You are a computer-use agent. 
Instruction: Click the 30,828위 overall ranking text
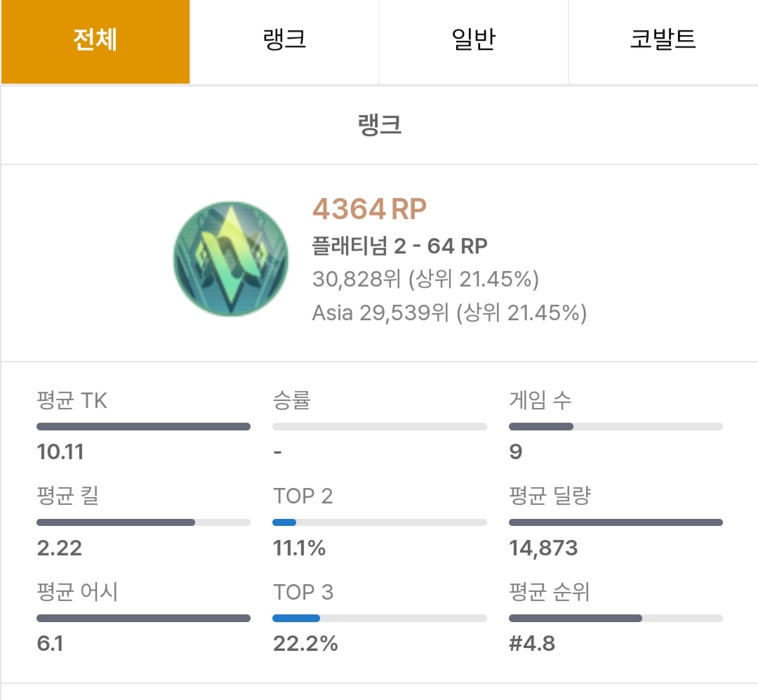(x=425, y=279)
